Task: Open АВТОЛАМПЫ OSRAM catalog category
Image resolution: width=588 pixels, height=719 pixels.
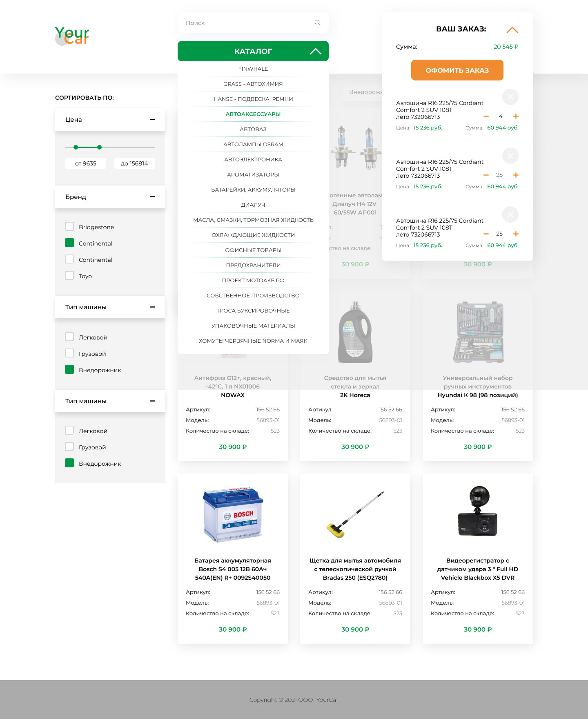Action: 253,144
